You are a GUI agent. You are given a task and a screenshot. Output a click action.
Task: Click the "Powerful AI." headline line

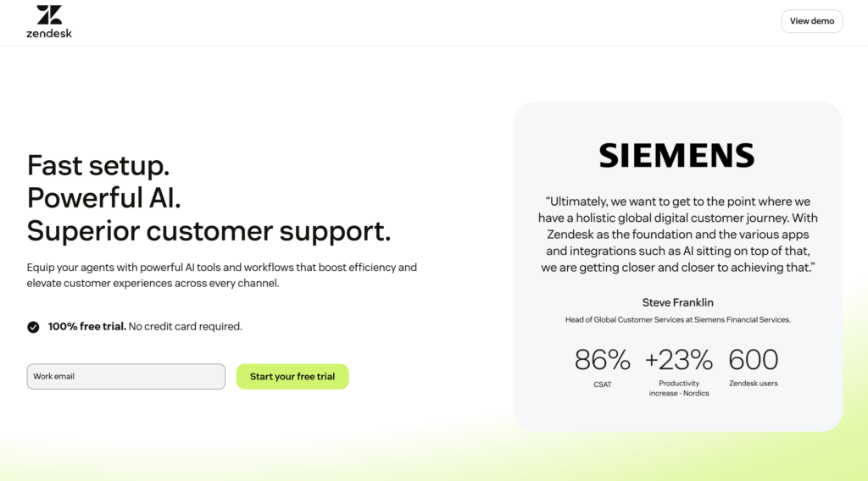point(104,197)
